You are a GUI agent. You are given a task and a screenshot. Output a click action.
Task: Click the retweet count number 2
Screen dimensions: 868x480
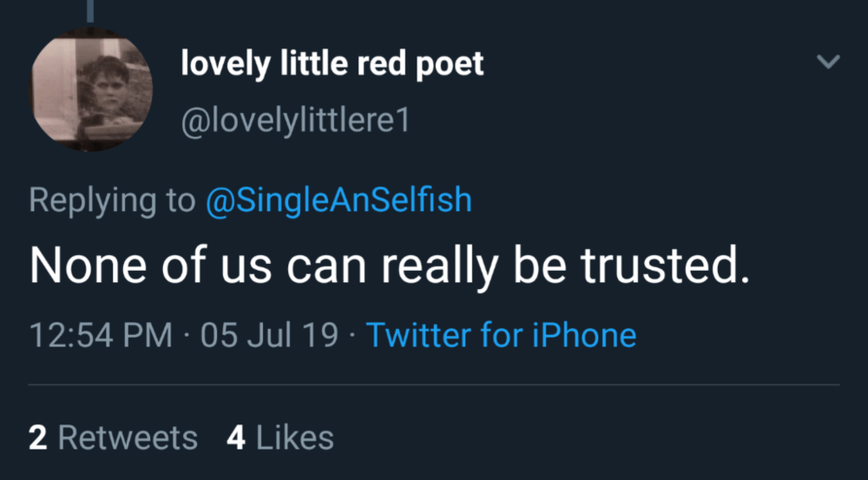[x=37, y=437]
